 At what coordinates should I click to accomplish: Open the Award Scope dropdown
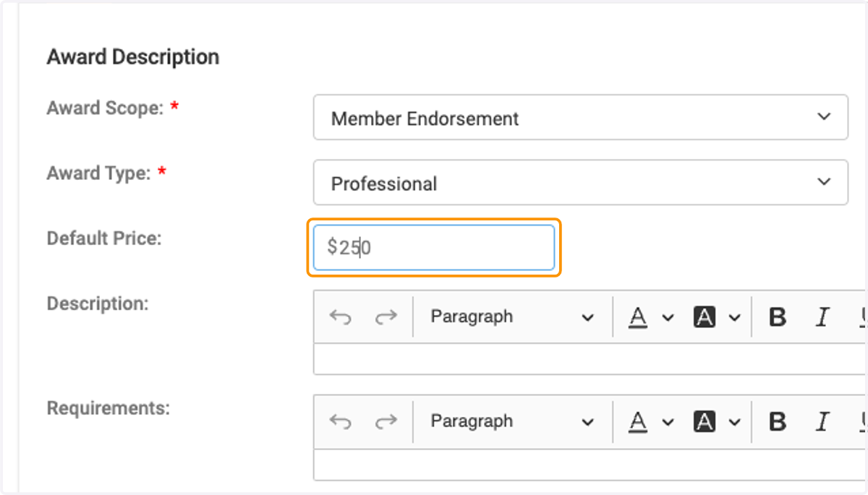[x=580, y=117]
